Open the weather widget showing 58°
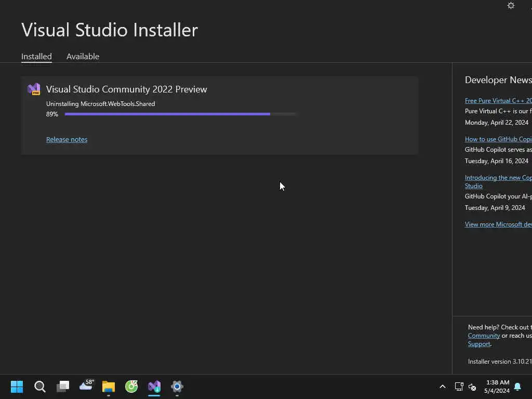This screenshot has width=532, height=399. pos(86,385)
